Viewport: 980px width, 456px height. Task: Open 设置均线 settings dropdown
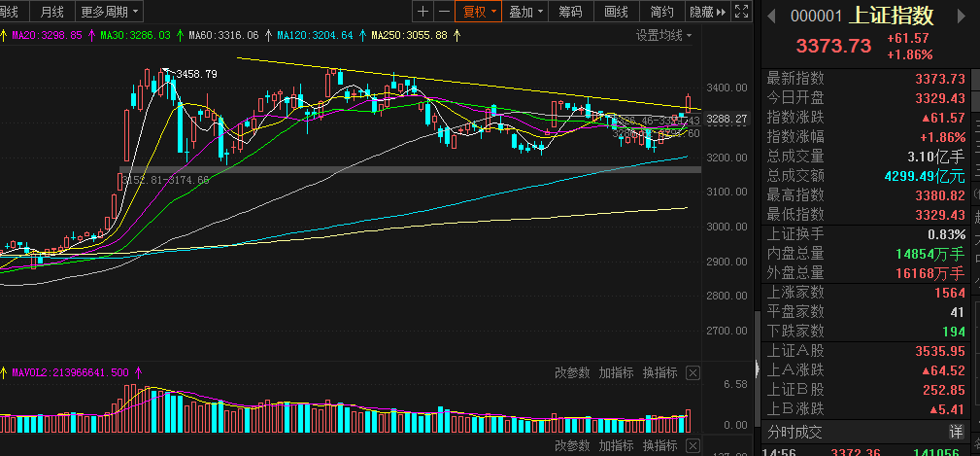coord(664,36)
